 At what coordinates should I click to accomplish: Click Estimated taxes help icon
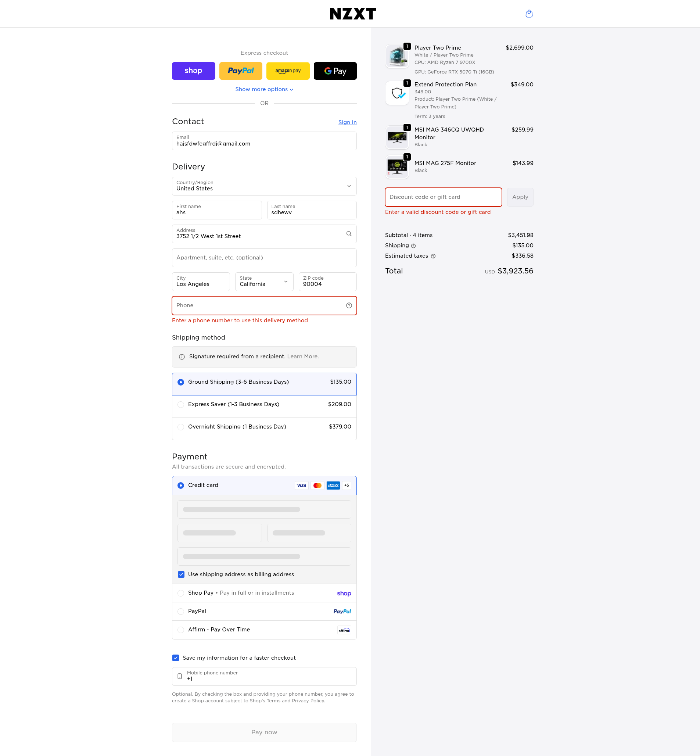433,256
